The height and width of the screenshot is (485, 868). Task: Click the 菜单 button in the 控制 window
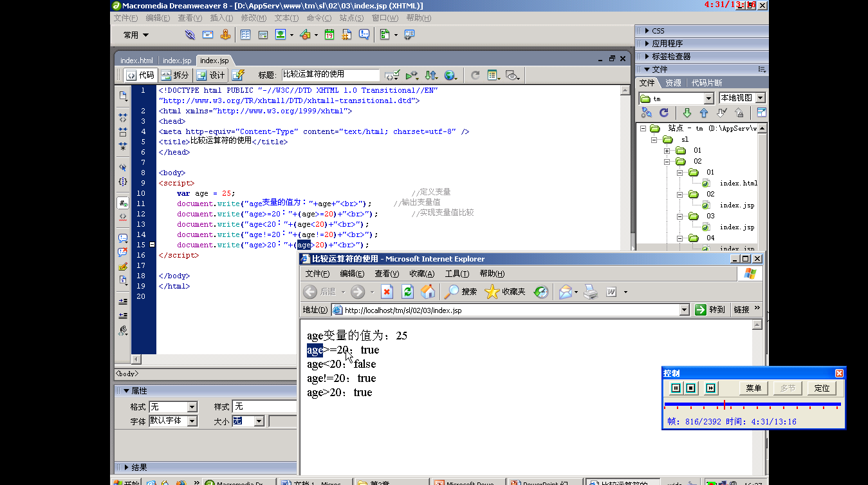[x=753, y=388]
